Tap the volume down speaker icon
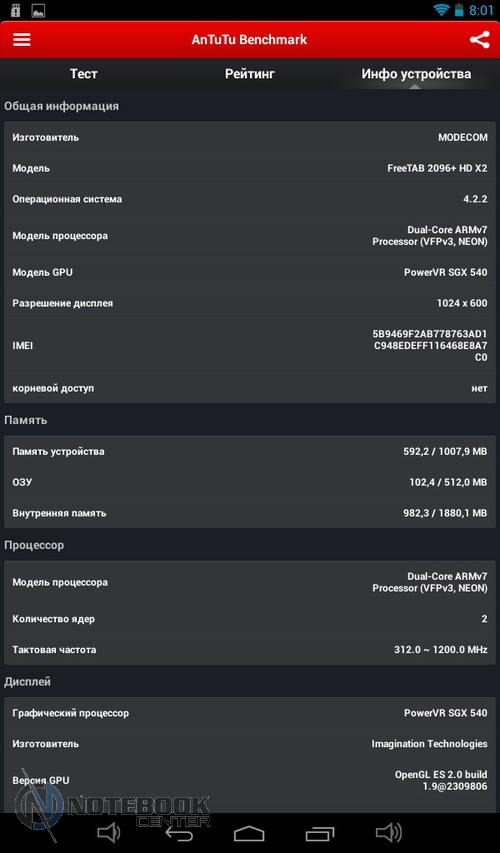This screenshot has width=500, height=853. point(108,833)
